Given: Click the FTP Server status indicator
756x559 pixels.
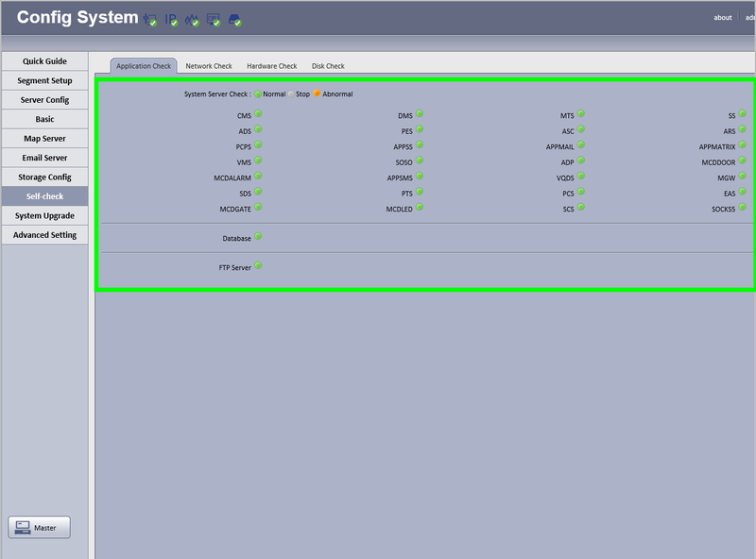Looking at the screenshot, I should click(x=258, y=265).
